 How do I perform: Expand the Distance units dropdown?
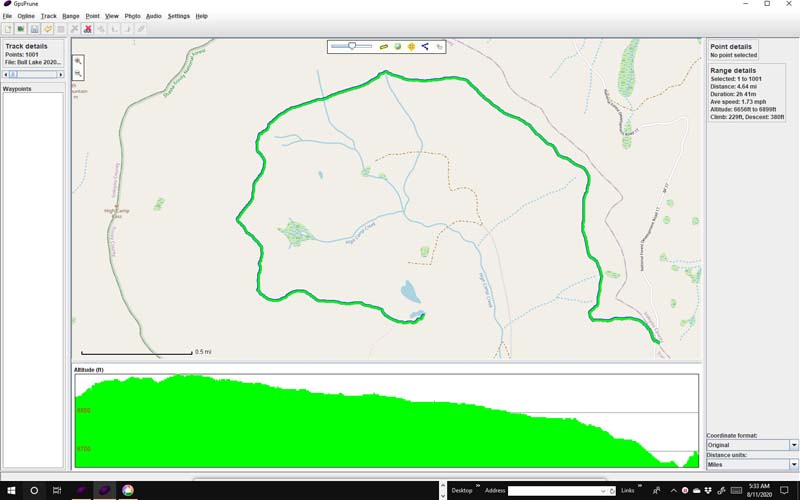[794, 465]
